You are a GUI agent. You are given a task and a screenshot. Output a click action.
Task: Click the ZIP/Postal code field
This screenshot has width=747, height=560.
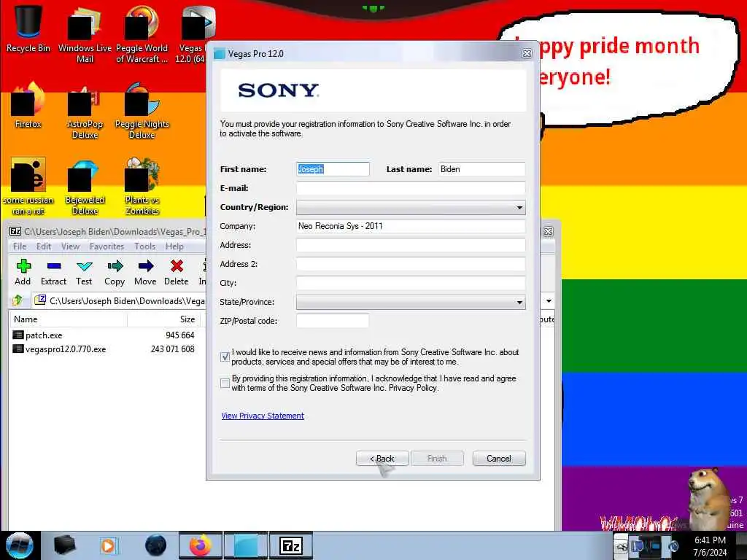click(x=333, y=321)
